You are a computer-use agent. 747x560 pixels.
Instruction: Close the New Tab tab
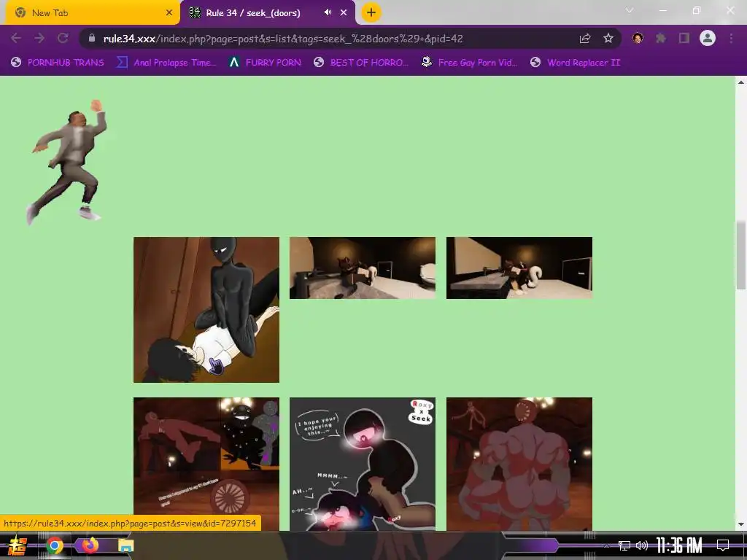coord(169,13)
